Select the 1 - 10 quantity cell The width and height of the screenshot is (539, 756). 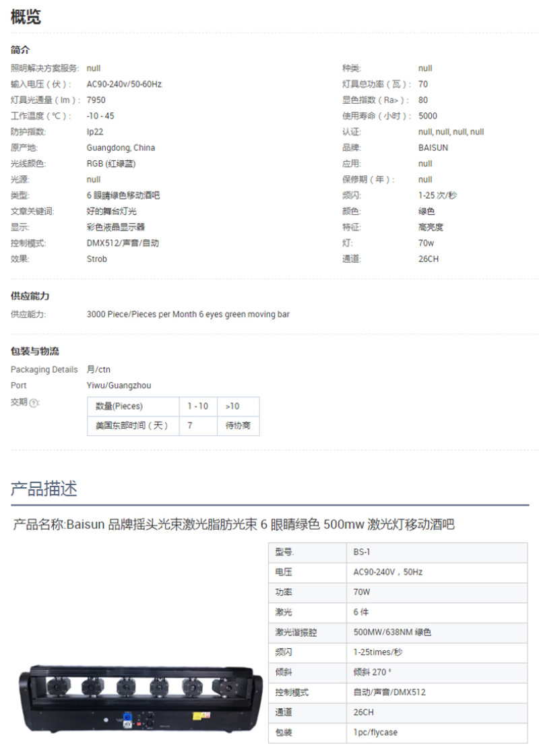pos(198,406)
